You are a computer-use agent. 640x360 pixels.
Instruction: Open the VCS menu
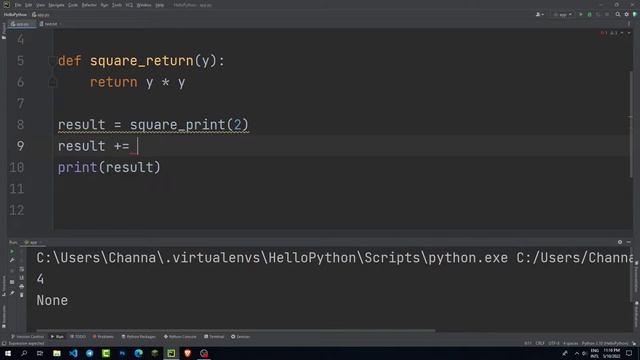pos(129,5)
